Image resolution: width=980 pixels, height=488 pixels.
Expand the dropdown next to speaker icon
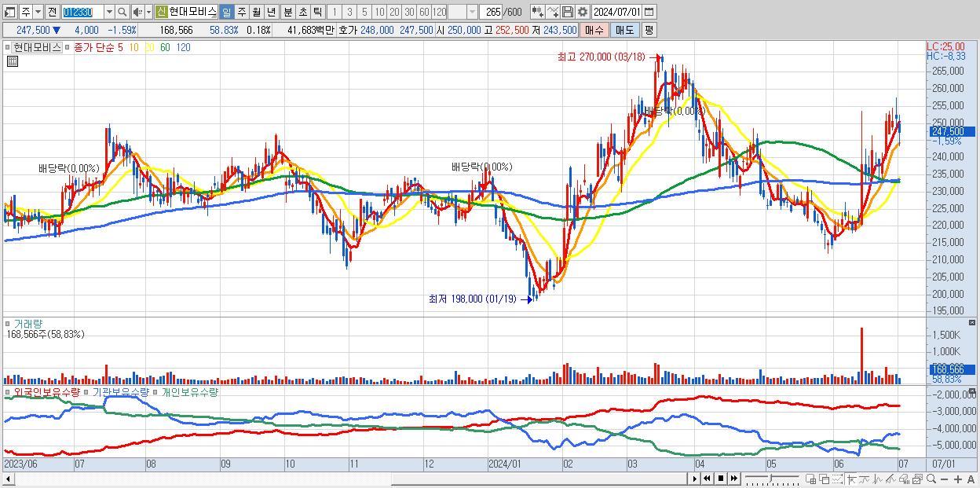pyautogui.click(x=148, y=12)
